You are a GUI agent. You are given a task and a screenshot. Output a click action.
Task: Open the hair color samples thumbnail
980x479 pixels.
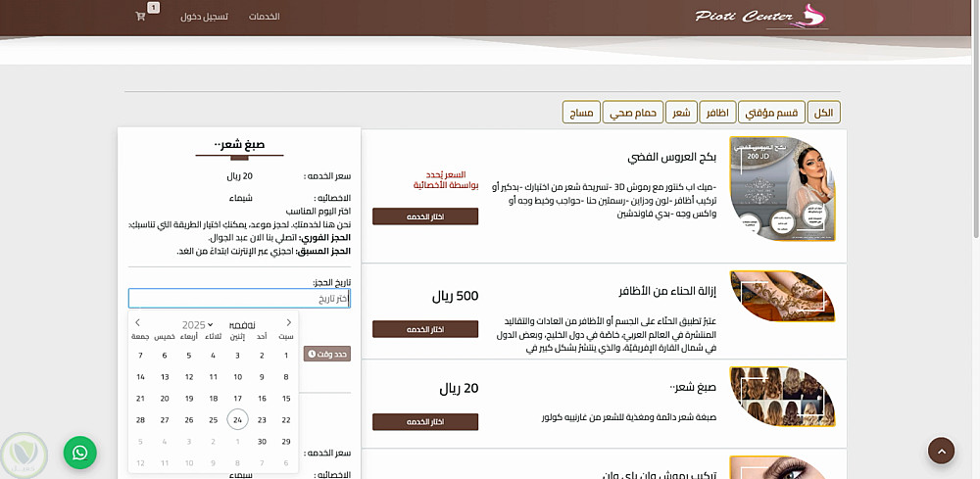[782, 397]
